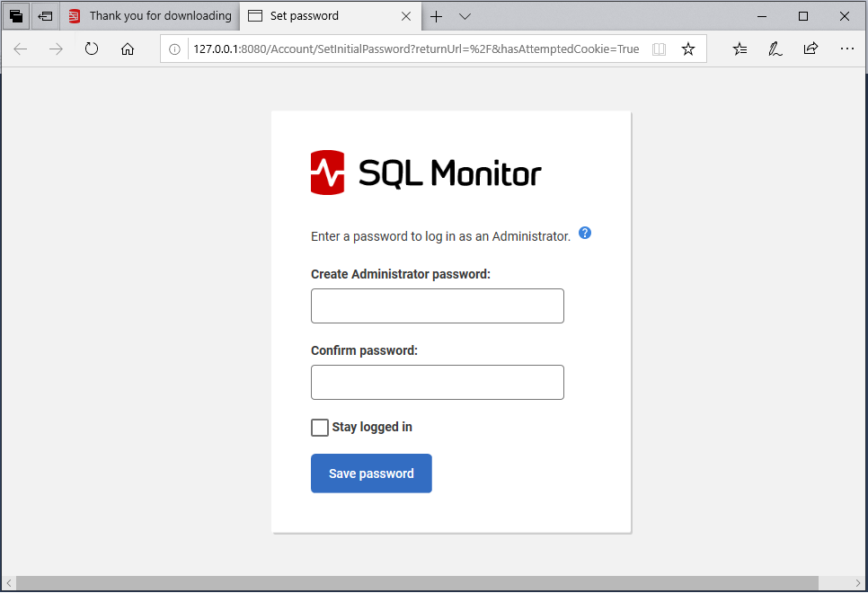Click the Save password button
This screenshot has height=593, width=868.
tap(371, 473)
